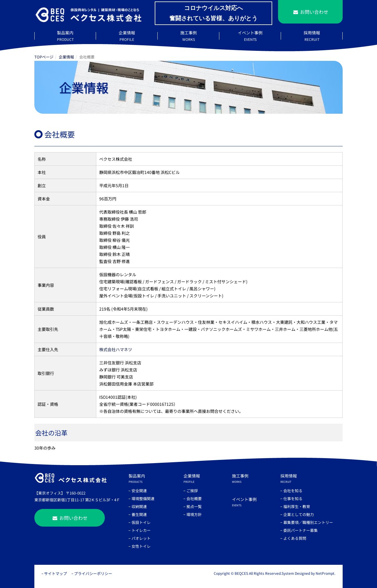Viewport: 377px width, 588px height.
Task: Click ISO14001認証(本社) text
Action: click(x=118, y=397)
